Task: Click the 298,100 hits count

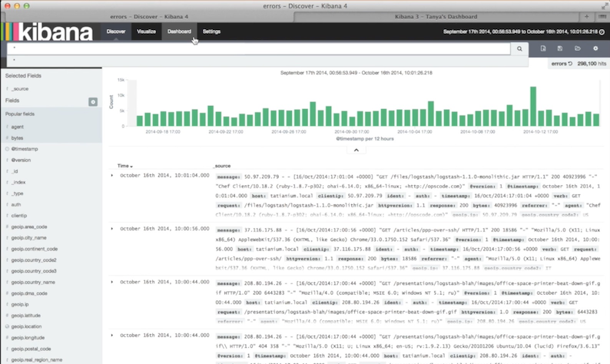Action: [x=592, y=64]
